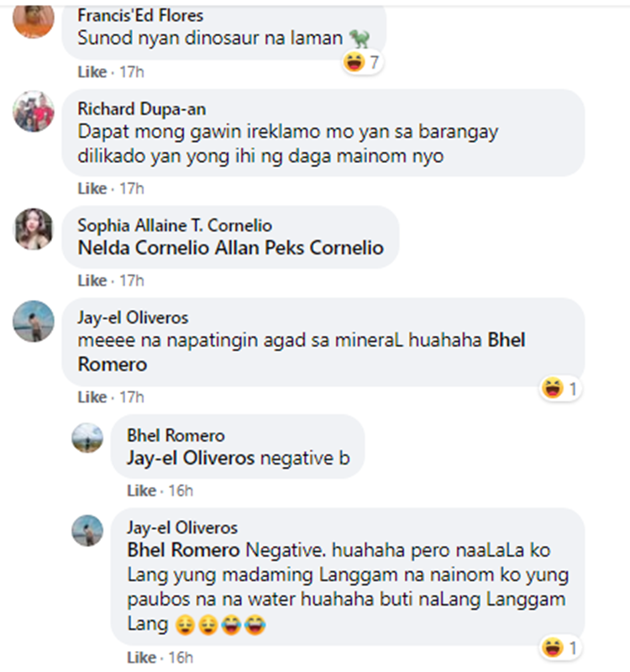Like Sophia Allaine T. Cornelio's comment
Viewport: 630px width, 672px height.
(92, 281)
